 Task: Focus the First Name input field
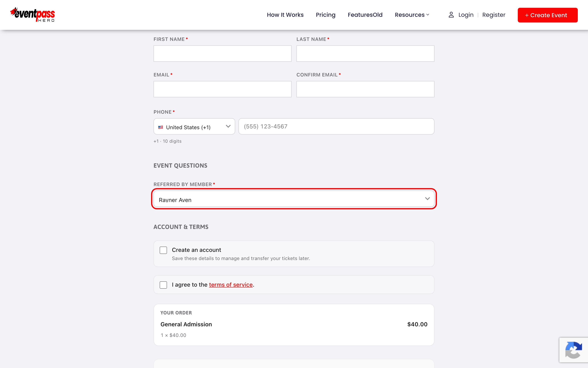pyautogui.click(x=222, y=54)
